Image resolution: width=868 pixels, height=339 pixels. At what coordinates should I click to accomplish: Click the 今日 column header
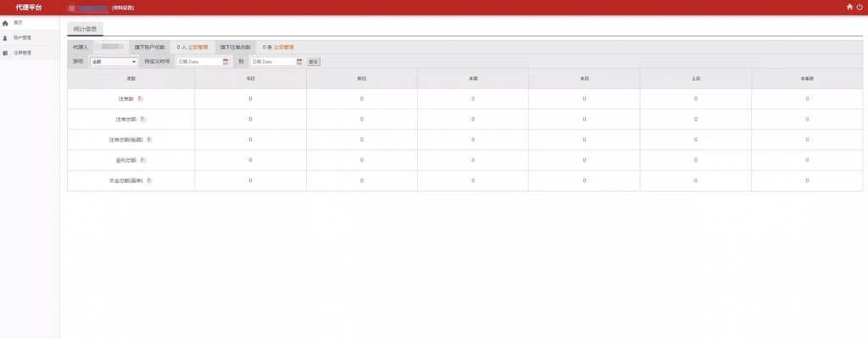click(x=250, y=79)
